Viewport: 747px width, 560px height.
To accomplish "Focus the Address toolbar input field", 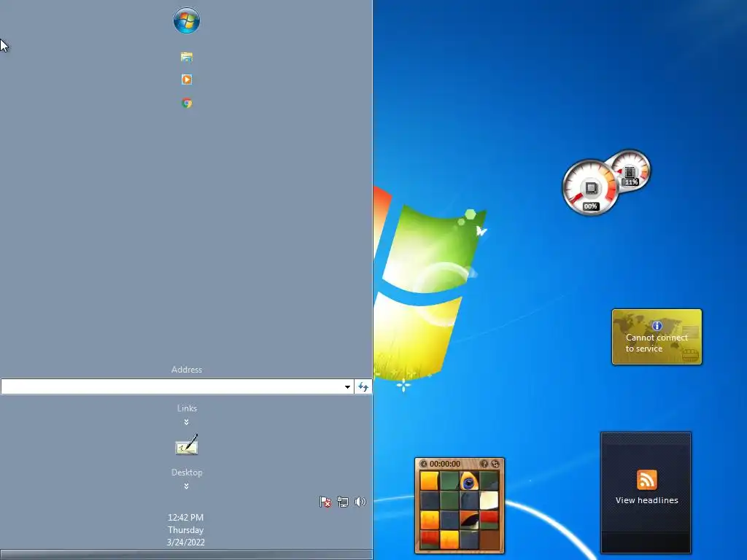I will tap(171, 386).
